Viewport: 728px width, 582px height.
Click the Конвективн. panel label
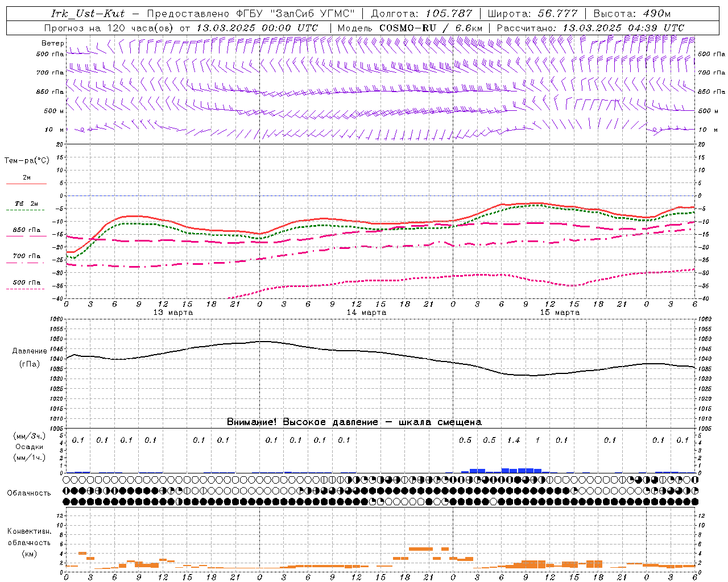[29, 531]
